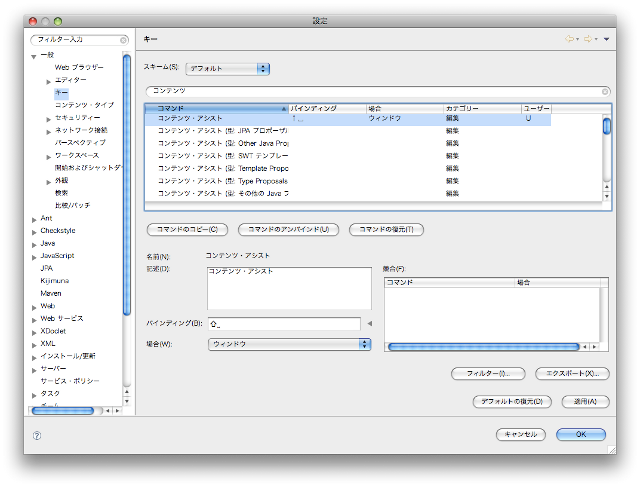640x487 pixels.
Task: Click the arrow beside the バインディング field
Action: (369, 324)
